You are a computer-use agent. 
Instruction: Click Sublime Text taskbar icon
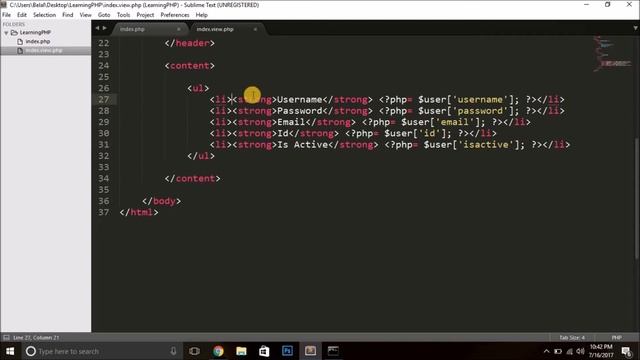coord(310,351)
